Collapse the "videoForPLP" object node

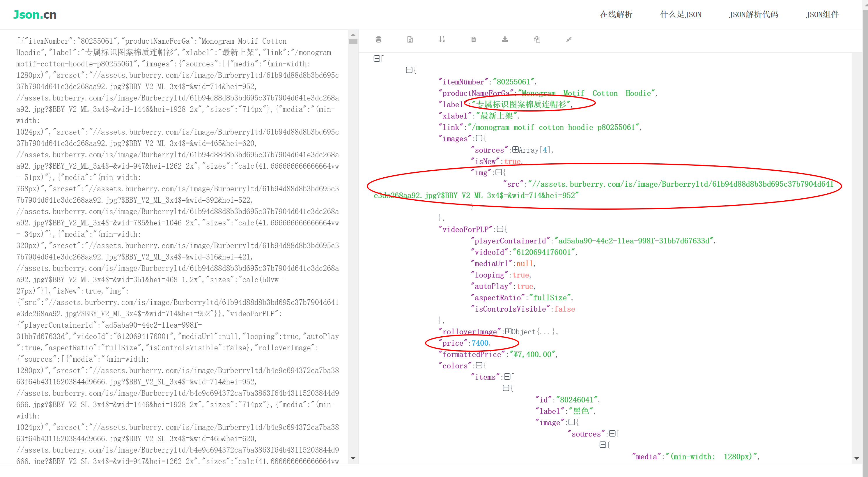coord(500,229)
